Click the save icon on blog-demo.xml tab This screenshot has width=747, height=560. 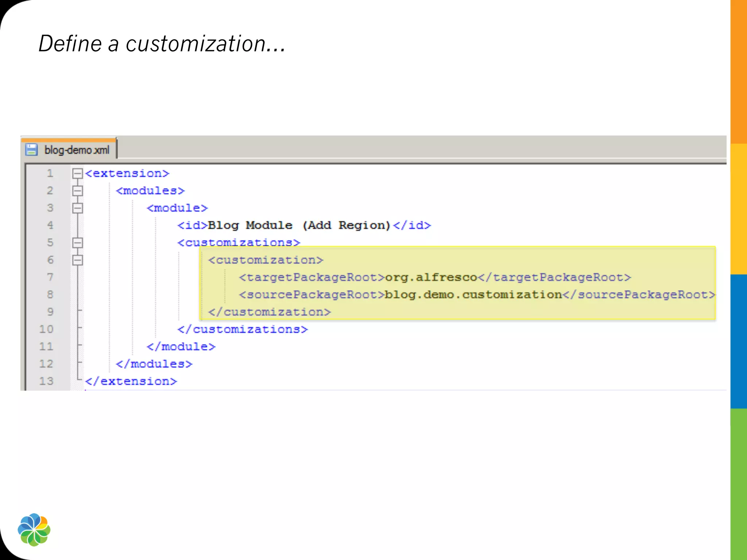click(x=32, y=149)
